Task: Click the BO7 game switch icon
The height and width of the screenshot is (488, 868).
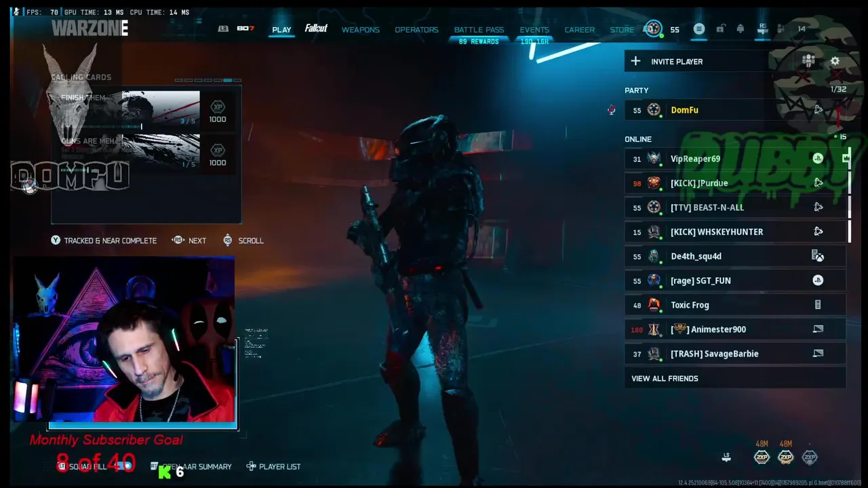Action: click(245, 28)
